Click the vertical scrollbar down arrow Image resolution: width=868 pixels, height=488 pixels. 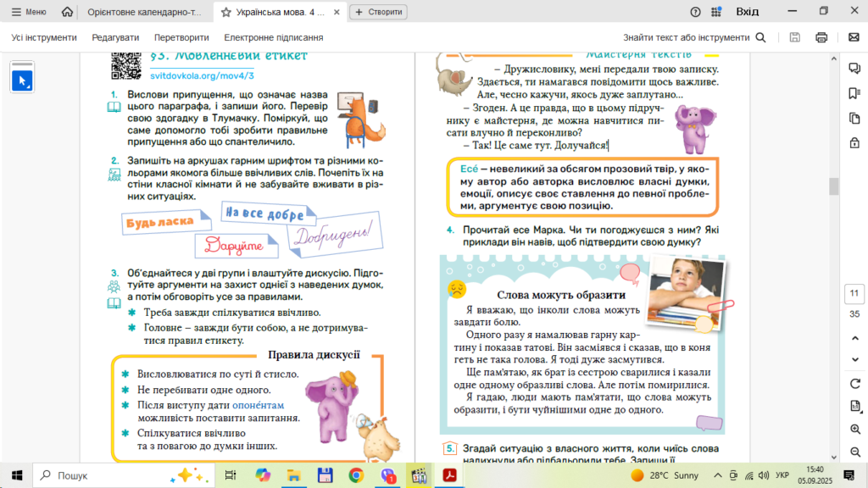[x=834, y=457]
